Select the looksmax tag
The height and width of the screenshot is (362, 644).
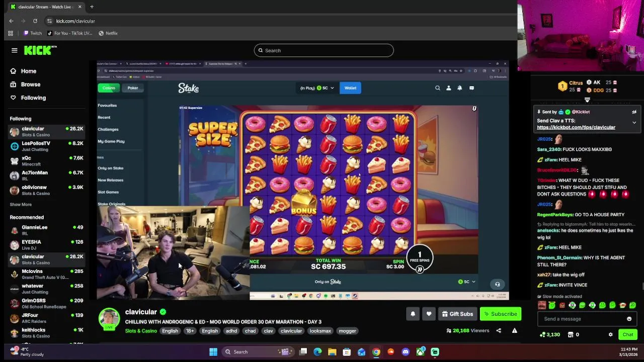(x=320, y=331)
